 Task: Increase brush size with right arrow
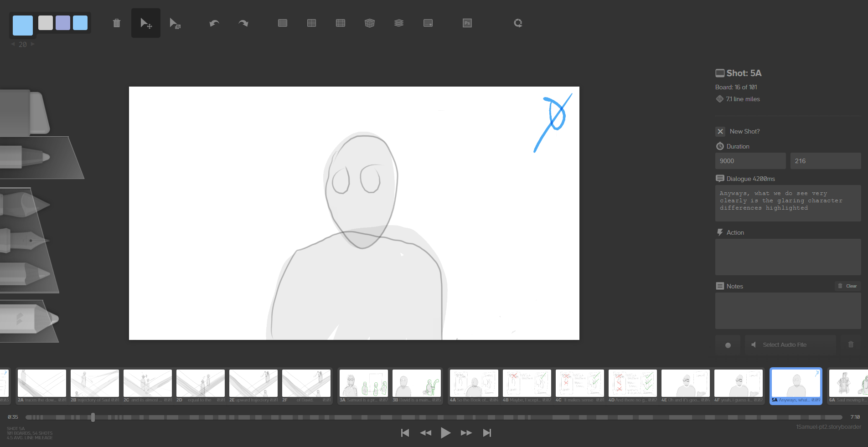[x=32, y=44]
